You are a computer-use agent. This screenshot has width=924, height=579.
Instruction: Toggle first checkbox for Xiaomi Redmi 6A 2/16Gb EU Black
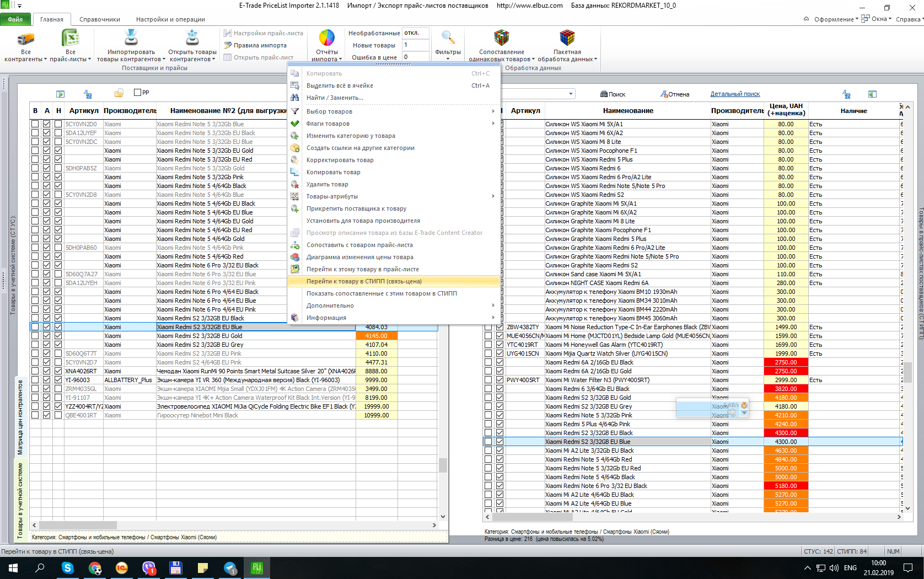pyautogui.click(x=488, y=362)
